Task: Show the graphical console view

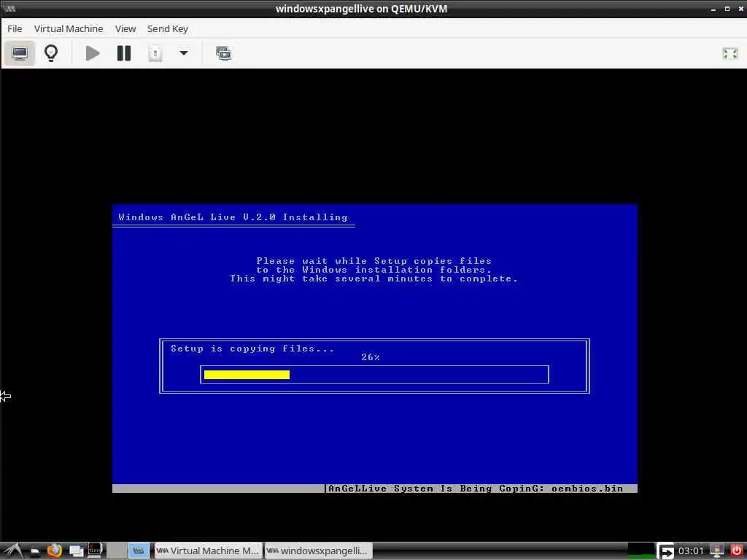Action: pos(20,52)
